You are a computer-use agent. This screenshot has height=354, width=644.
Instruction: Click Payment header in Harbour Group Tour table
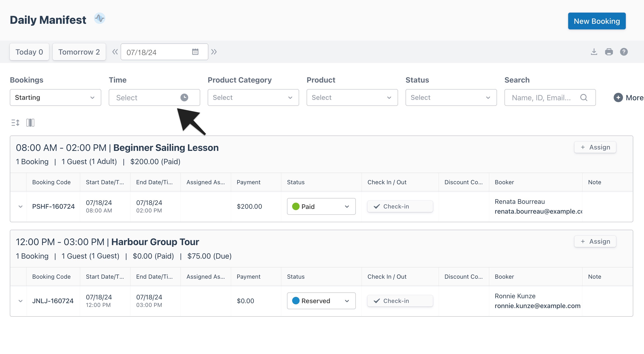tap(248, 277)
